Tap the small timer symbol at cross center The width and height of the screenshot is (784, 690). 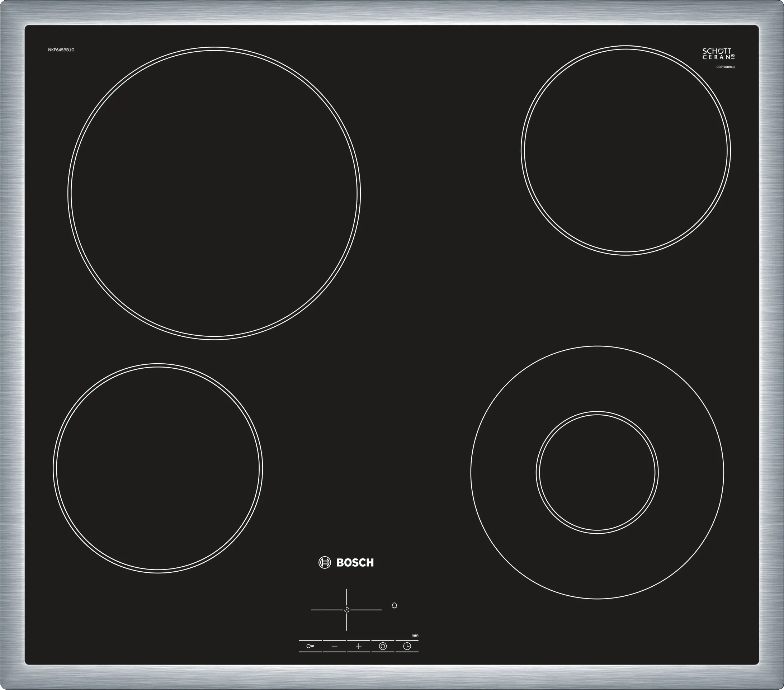(x=347, y=610)
